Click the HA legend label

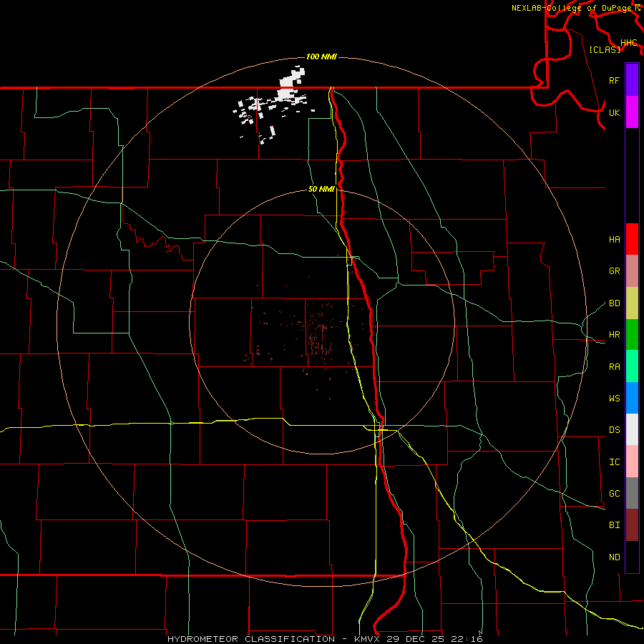point(614,240)
